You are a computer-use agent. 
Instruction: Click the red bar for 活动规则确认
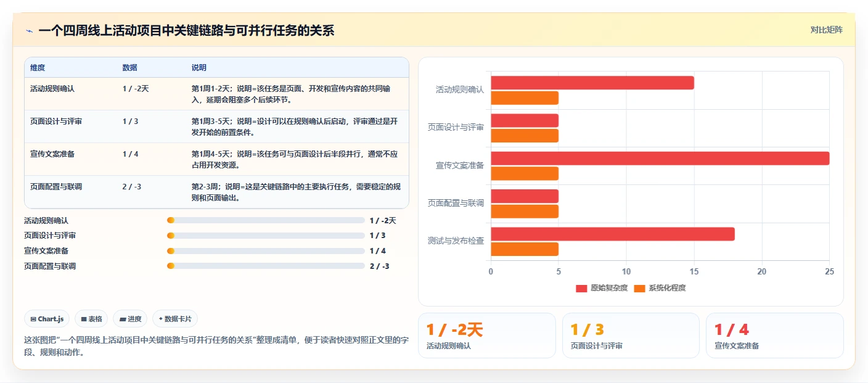(592, 83)
